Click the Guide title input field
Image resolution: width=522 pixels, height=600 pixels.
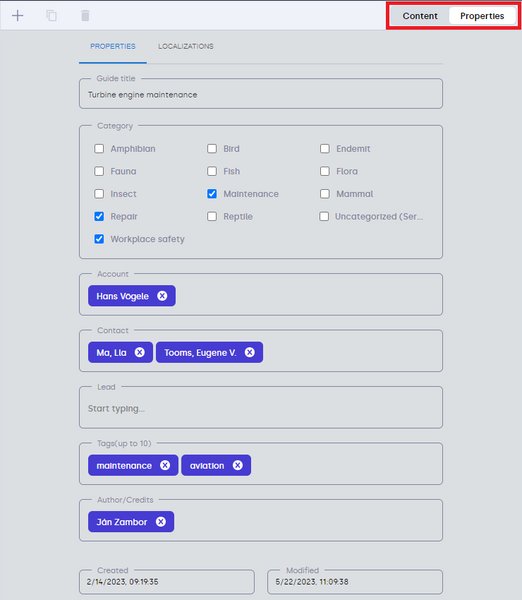pyautogui.click(x=261, y=94)
